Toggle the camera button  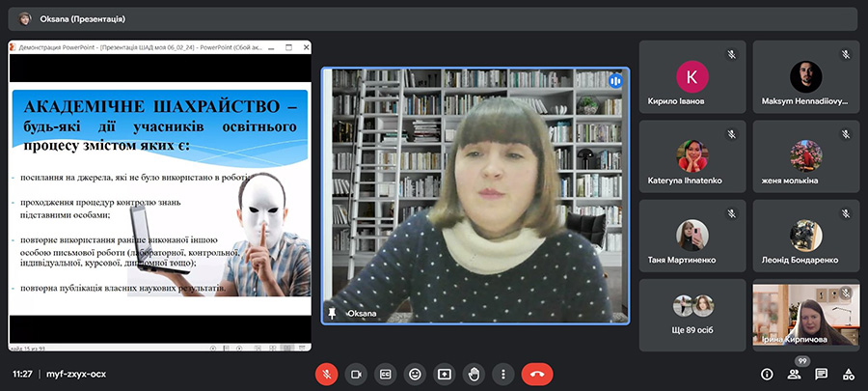[356, 375]
